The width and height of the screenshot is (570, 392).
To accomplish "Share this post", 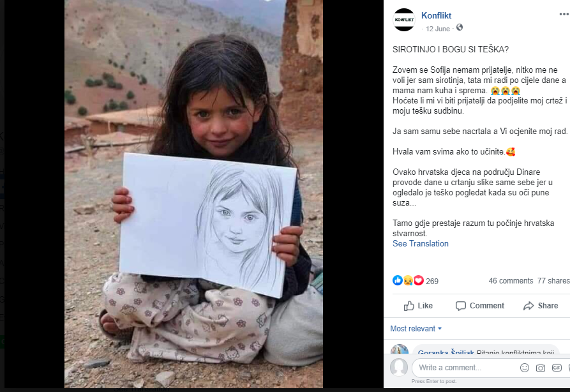I will pyautogui.click(x=541, y=306).
